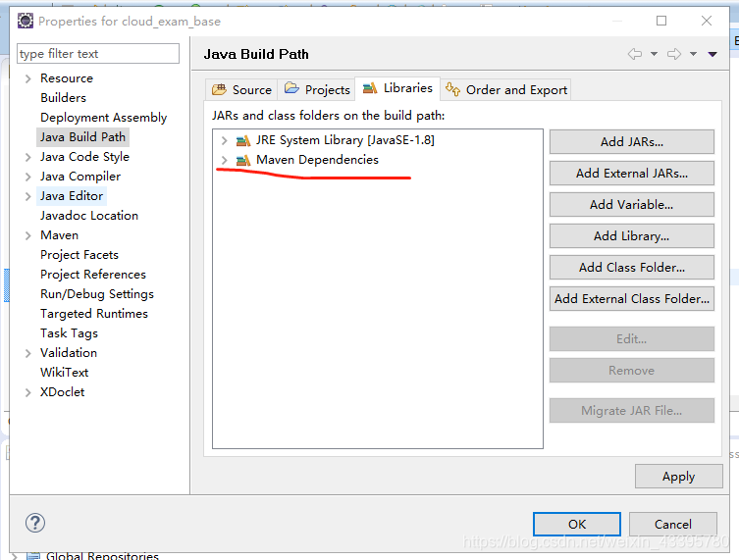Expand the Maven settings node
This screenshot has width=739, height=560.
pyautogui.click(x=28, y=236)
